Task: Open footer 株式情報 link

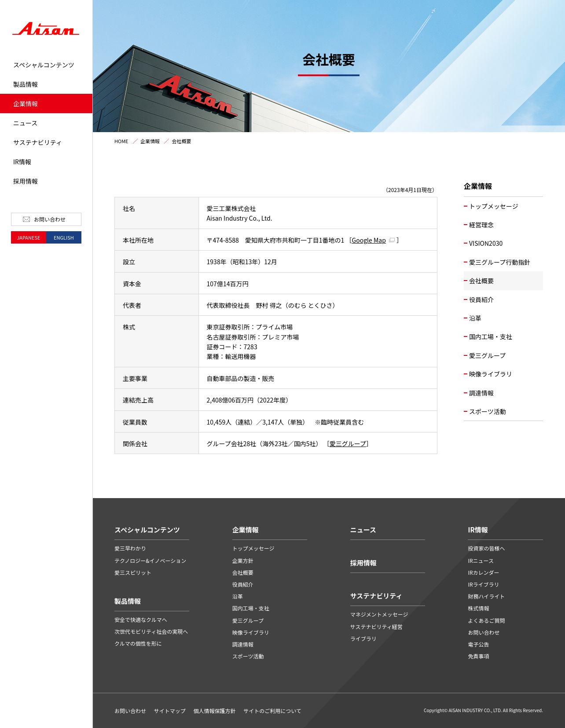Action: click(479, 609)
